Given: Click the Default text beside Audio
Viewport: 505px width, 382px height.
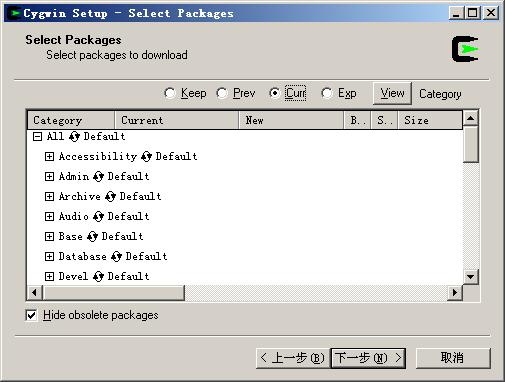Looking at the screenshot, I should pos(128,216).
